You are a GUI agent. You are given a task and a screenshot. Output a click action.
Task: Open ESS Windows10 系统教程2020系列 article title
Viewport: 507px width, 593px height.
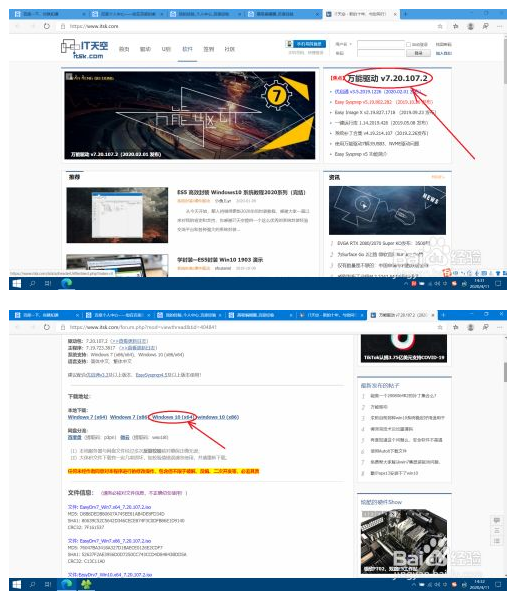tap(241, 192)
